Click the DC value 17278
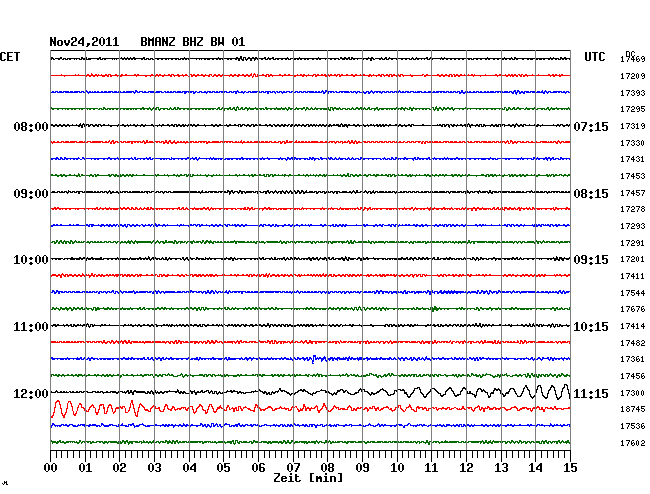This screenshot has width=650, height=494. pyautogui.click(x=633, y=209)
